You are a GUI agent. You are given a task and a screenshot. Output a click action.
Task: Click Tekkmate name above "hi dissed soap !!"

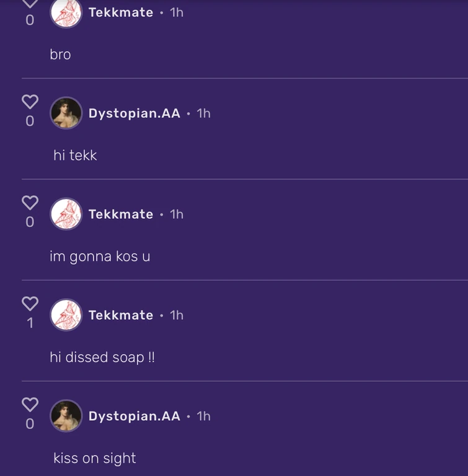pos(121,315)
